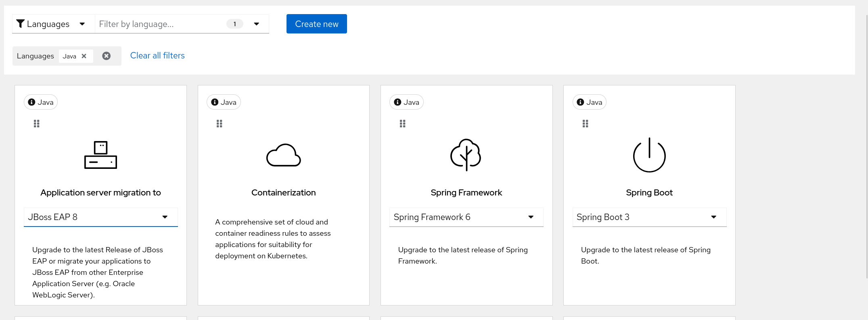Viewport: 868px width, 320px height.
Task: Click the cloud icon on the Containerization card
Action: [x=283, y=155]
